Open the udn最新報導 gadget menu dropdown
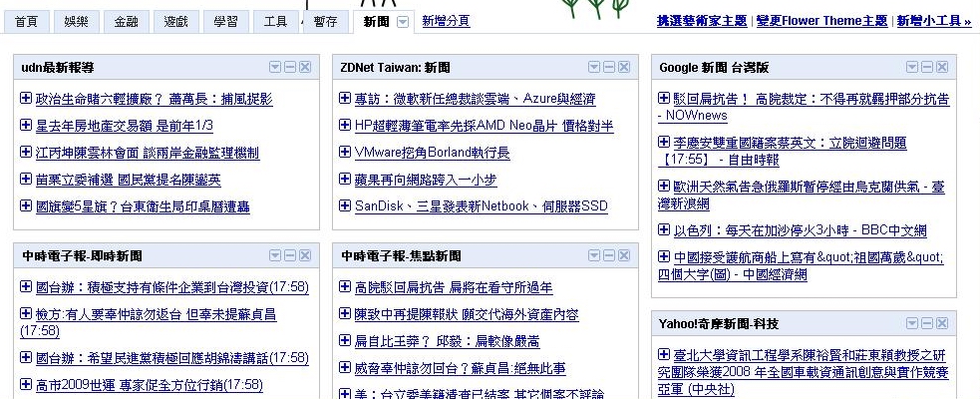This screenshot has width=980, height=399. coord(275,67)
